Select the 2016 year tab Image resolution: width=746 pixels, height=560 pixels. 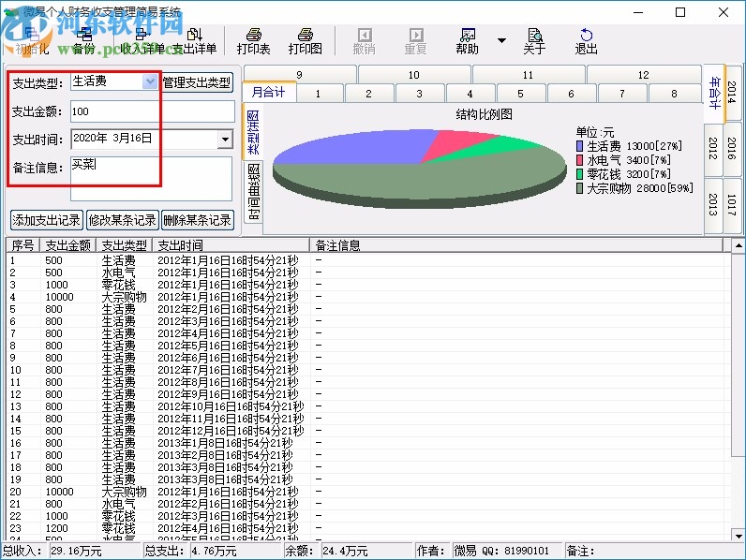(x=733, y=149)
